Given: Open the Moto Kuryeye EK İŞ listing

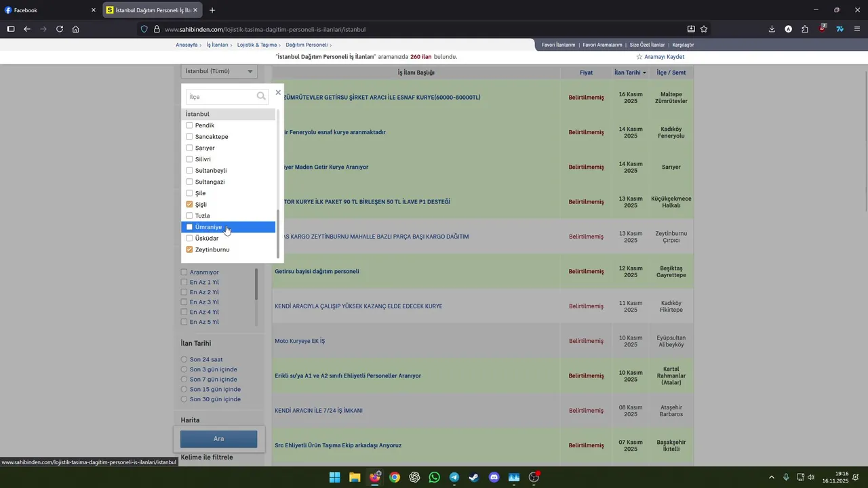Looking at the screenshot, I should click(x=300, y=341).
